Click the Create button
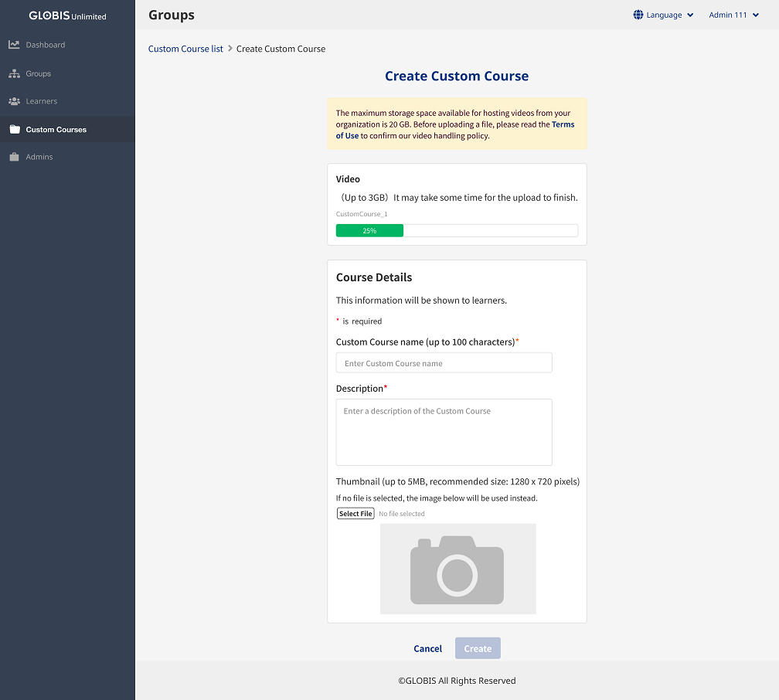This screenshot has width=779, height=700. [x=477, y=648]
